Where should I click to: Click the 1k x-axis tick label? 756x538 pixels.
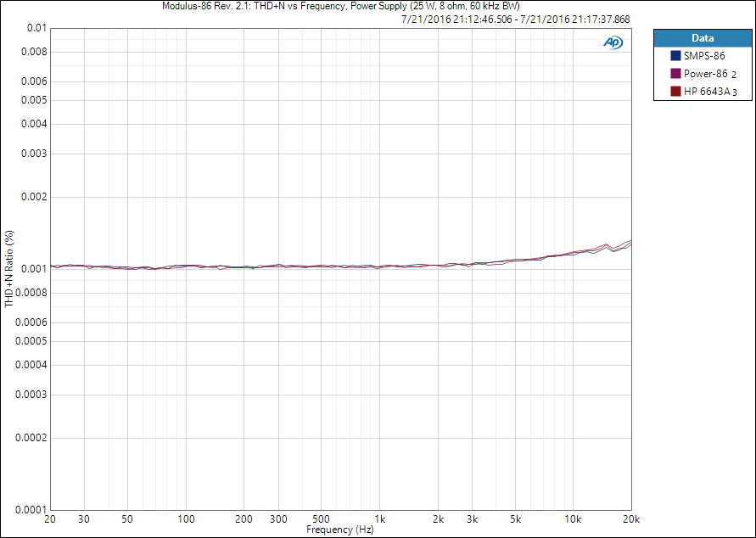pos(380,519)
